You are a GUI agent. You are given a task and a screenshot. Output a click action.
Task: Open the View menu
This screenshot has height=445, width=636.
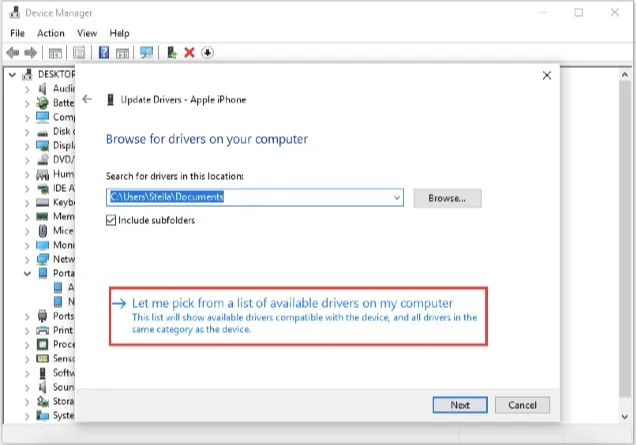pos(87,33)
